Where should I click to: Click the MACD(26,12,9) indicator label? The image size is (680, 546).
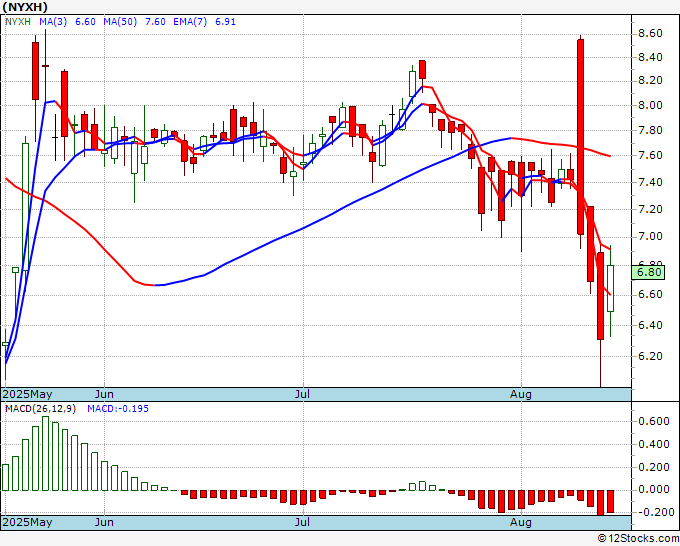(x=40, y=409)
